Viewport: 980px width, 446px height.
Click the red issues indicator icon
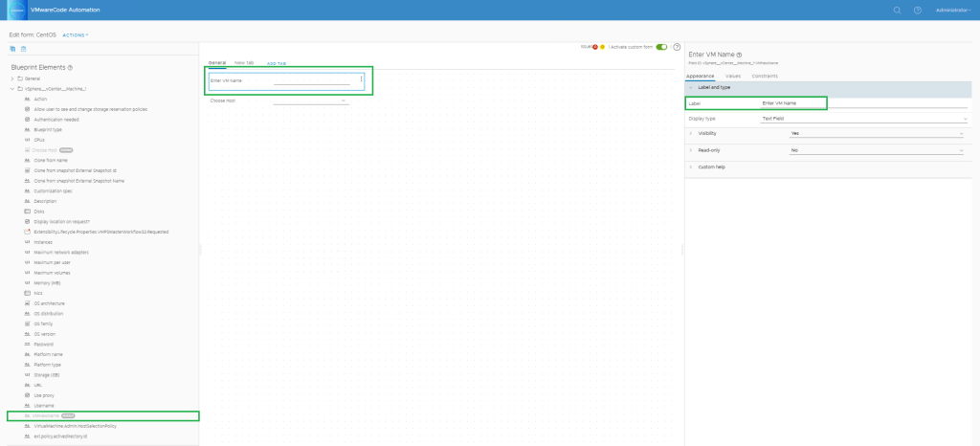click(x=594, y=47)
